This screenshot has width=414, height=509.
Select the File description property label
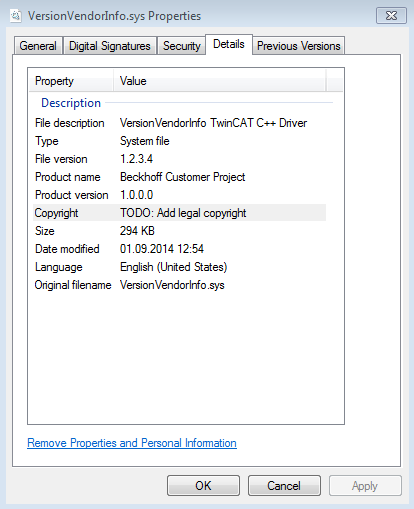pos(70,123)
